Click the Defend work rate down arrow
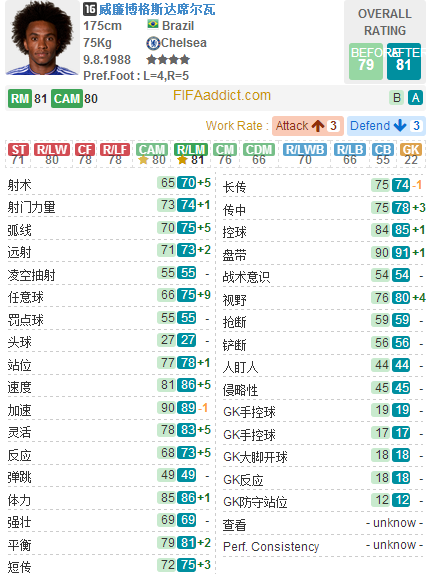The width and height of the screenshot is (435, 574). (x=400, y=126)
